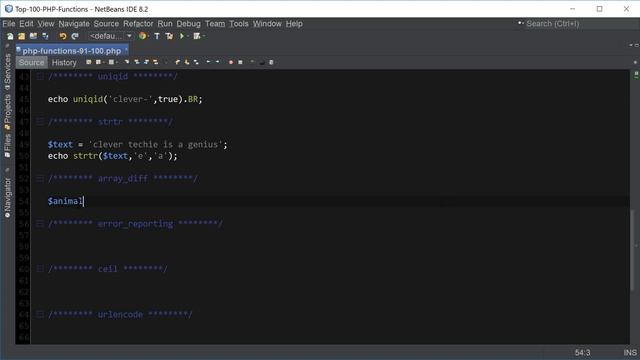Click the Shift Line Left icon
The image size is (640, 360).
[208, 62]
